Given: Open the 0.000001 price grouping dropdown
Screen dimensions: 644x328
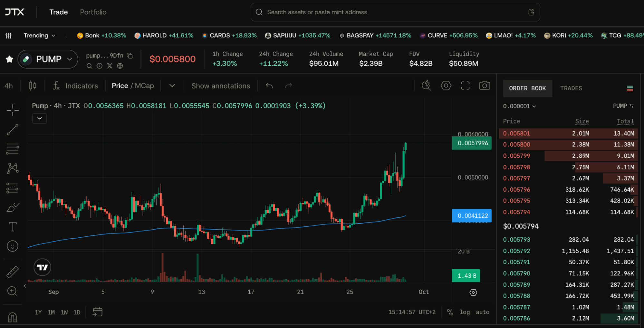Looking at the screenshot, I should [520, 106].
